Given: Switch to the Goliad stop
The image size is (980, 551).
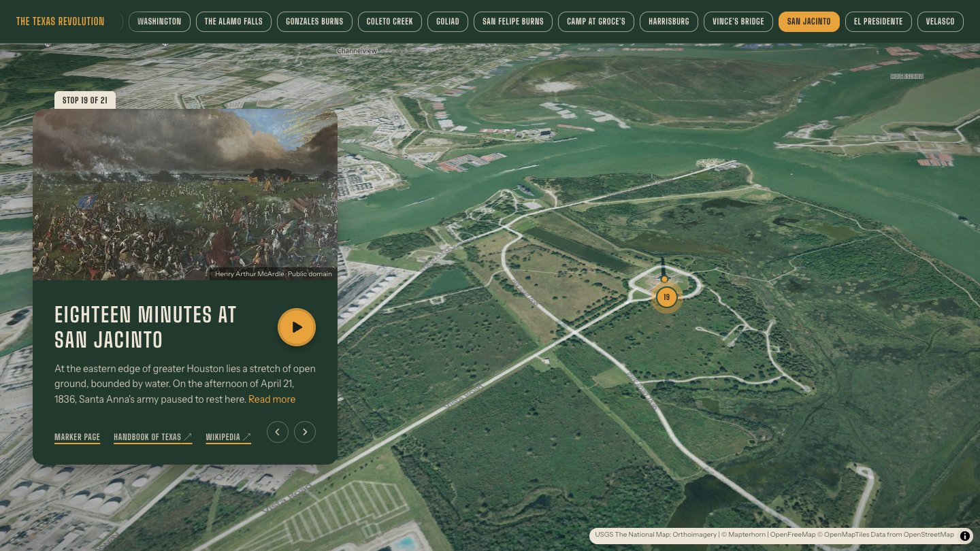Looking at the screenshot, I should pos(448,22).
